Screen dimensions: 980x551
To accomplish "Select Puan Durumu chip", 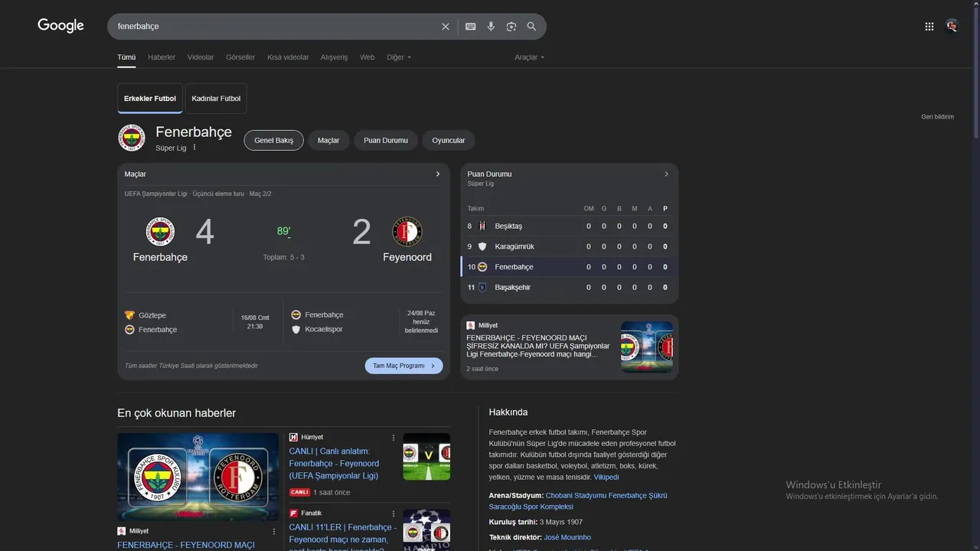I will 386,141.
